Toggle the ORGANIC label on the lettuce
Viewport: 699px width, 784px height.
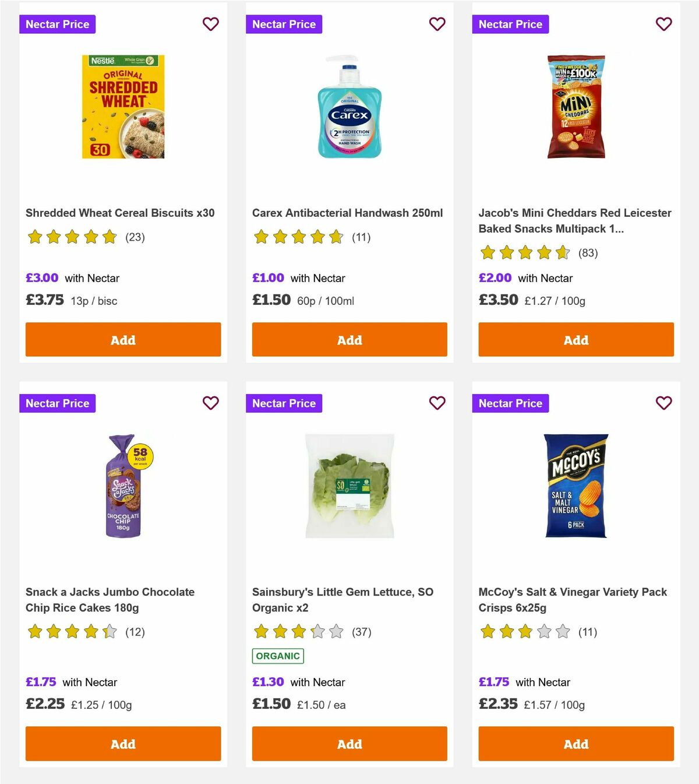click(278, 655)
